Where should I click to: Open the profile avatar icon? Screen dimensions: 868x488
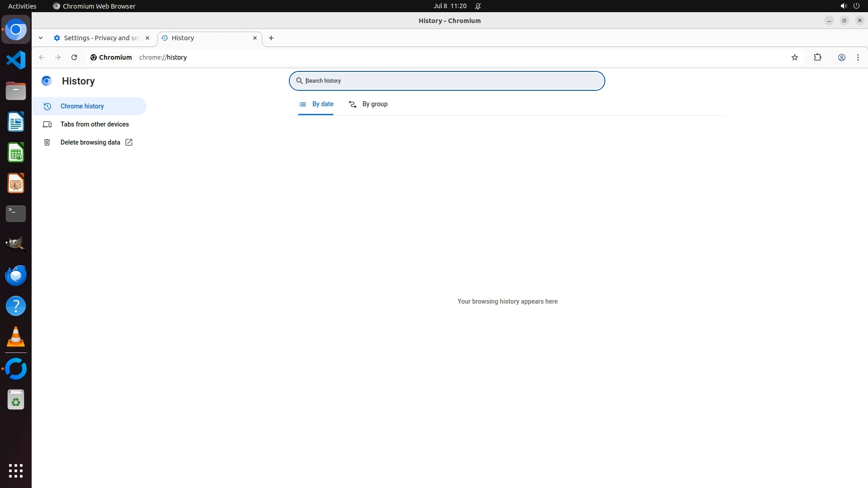tap(841, 57)
